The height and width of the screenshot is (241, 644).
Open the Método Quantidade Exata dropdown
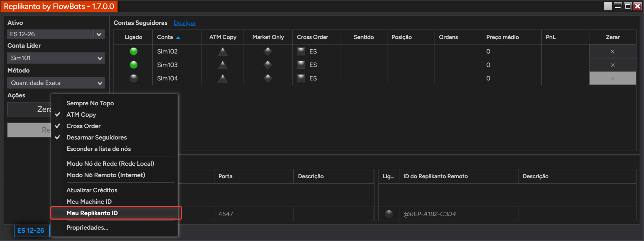[56, 83]
